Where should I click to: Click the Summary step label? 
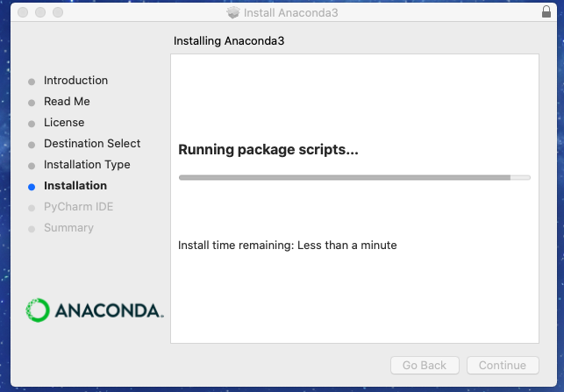(68, 228)
